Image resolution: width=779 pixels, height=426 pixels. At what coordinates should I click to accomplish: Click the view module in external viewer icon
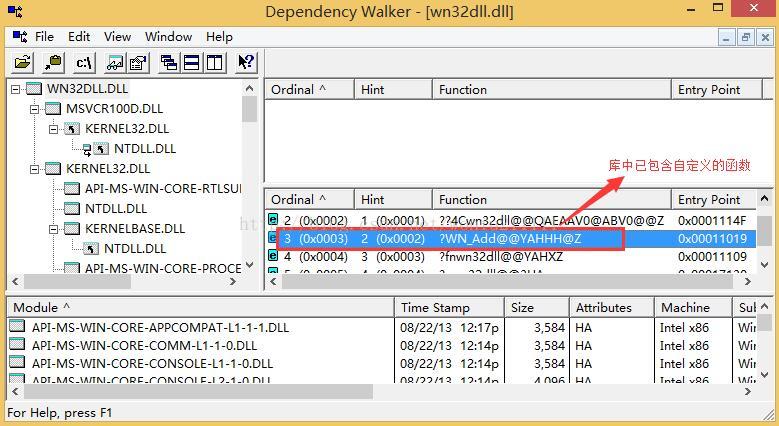(115, 63)
